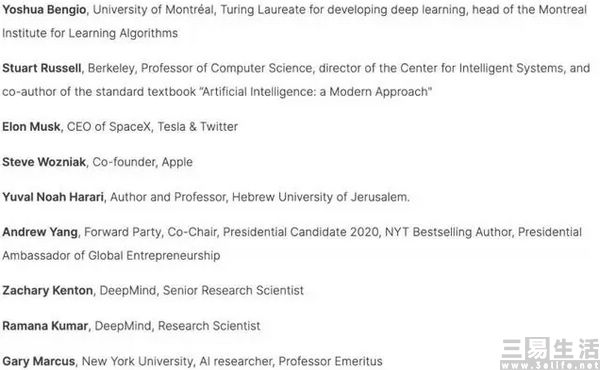600x370 pixels.
Task: Click the Zachary Kenton name
Action: tap(47, 290)
